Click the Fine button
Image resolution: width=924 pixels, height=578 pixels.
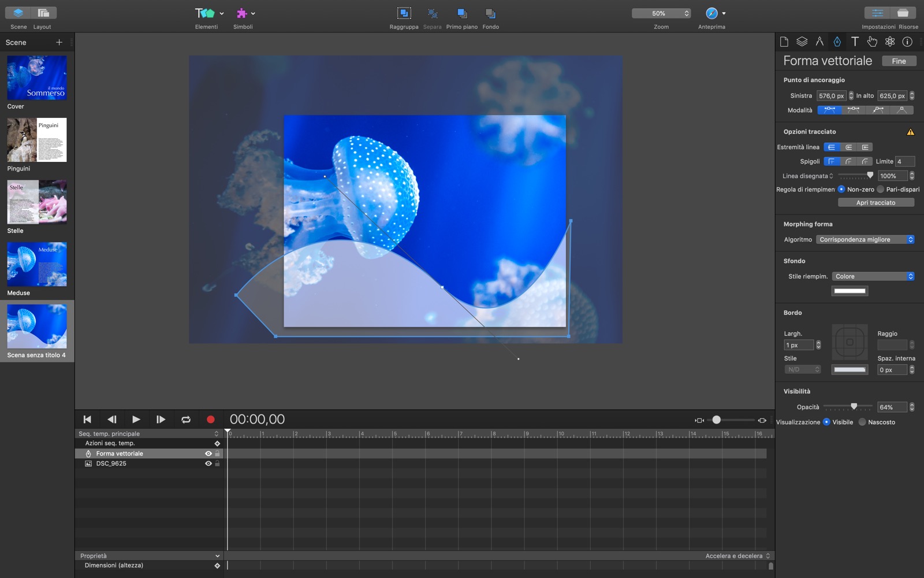pyautogui.click(x=899, y=61)
